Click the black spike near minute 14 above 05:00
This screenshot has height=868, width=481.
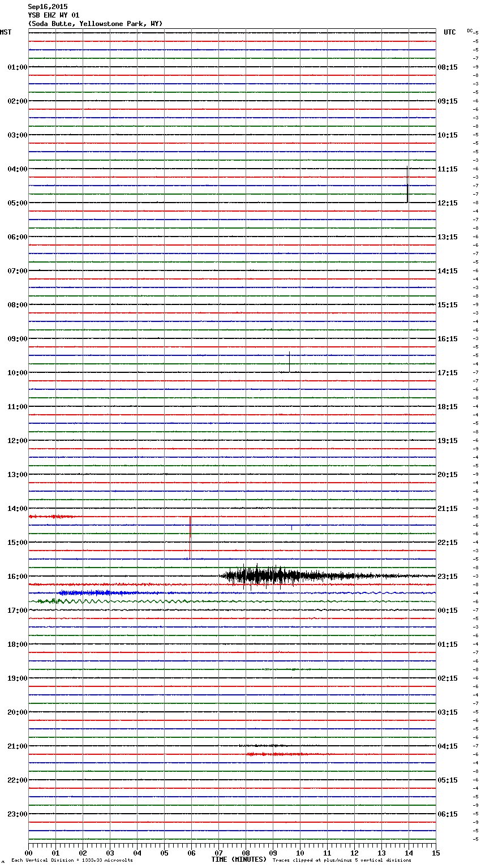pyautogui.click(x=407, y=184)
